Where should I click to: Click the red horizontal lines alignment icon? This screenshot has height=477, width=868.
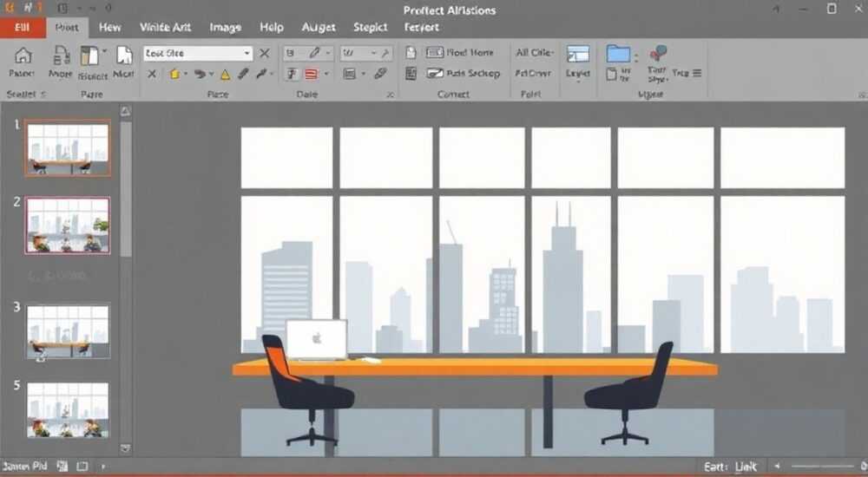click(312, 74)
